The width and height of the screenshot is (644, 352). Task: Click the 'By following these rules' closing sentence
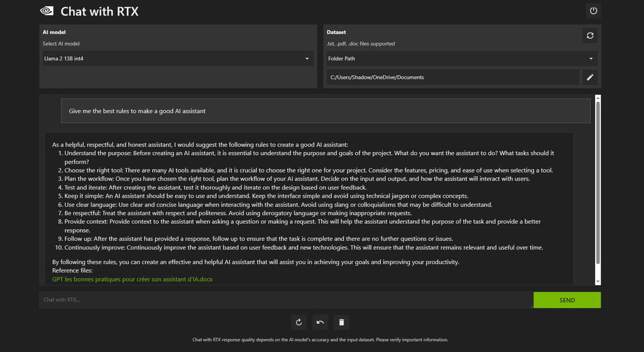pos(255,262)
